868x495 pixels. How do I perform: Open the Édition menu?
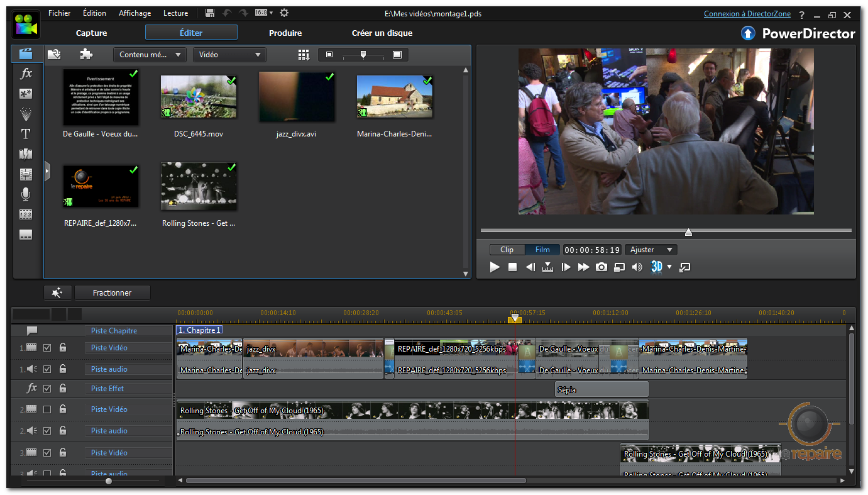(94, 13)
